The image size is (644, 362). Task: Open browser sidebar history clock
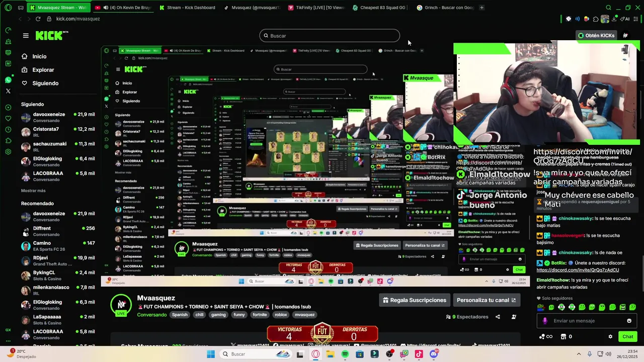pos(8,129)
